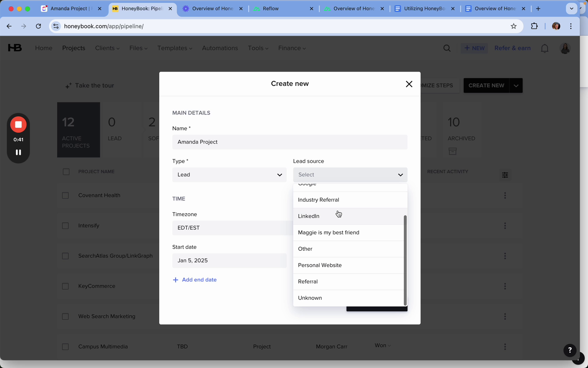Click the lead source list scrollbar
Image resolution: width=588 pixels, height=368 pixels.
pos(405,260)
